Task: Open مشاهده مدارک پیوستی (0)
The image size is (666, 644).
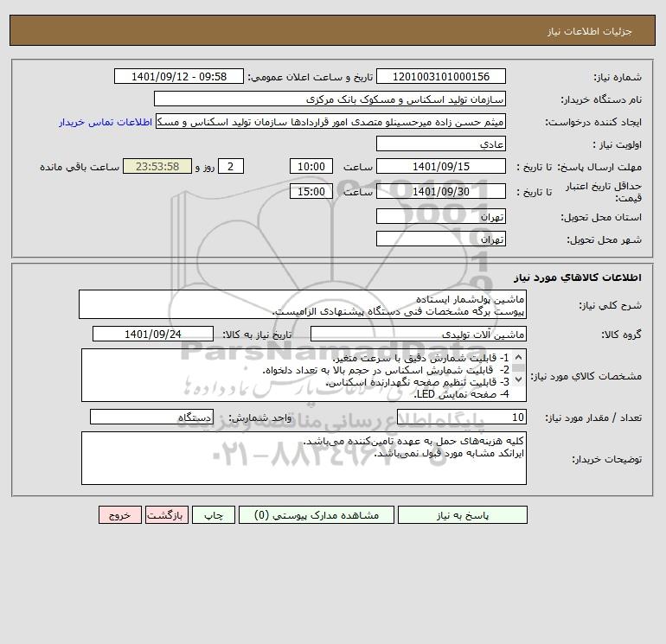Action: 317,515
